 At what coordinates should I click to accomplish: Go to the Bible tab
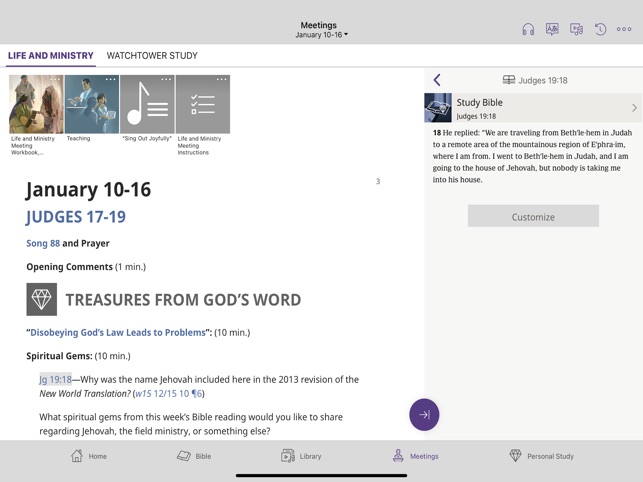[x=194, y=456]
